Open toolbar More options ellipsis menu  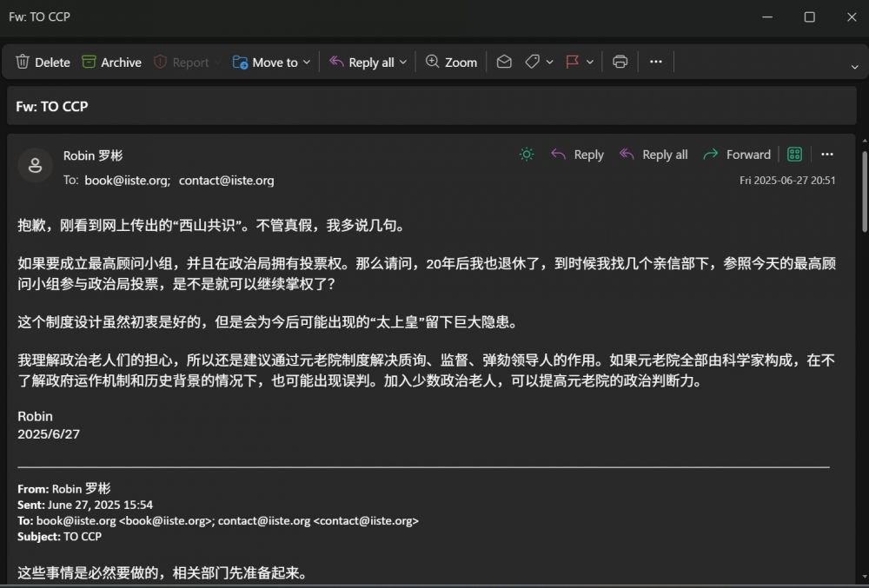(x=656, y=63)
